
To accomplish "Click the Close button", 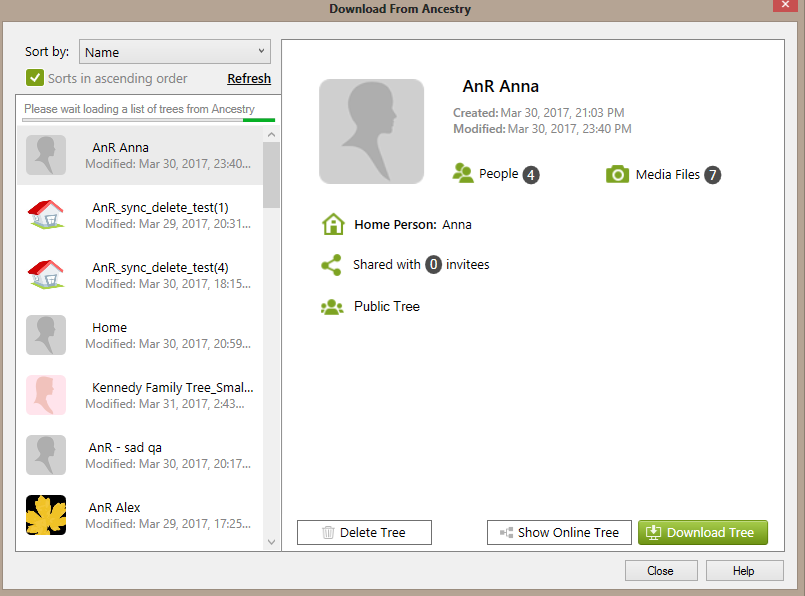I will tap(661, 571).
